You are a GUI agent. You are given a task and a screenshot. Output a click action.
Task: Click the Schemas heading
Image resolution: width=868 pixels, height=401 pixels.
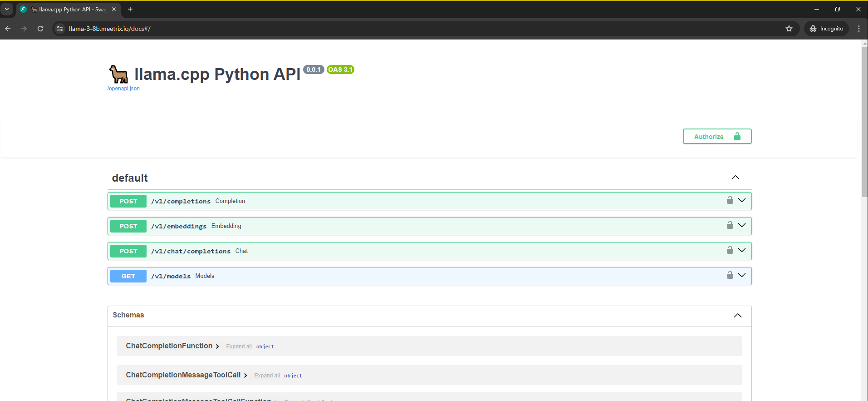click(128, 315)
